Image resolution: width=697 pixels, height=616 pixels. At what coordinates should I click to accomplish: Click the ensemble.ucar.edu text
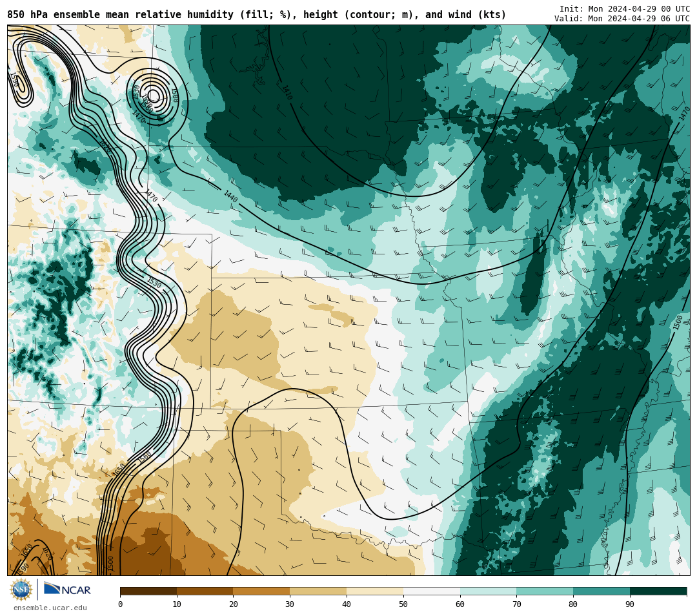(x=50, y=608)
